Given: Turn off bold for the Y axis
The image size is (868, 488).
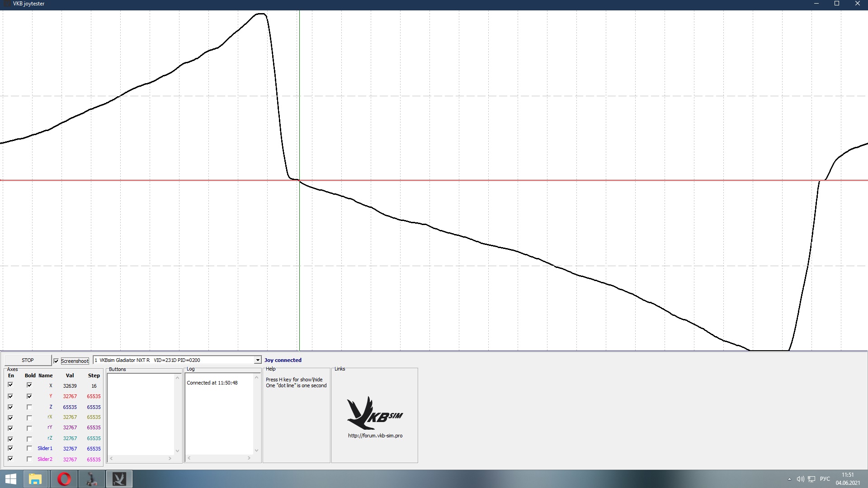Looking at the screenshot, I should click(29, 396).
